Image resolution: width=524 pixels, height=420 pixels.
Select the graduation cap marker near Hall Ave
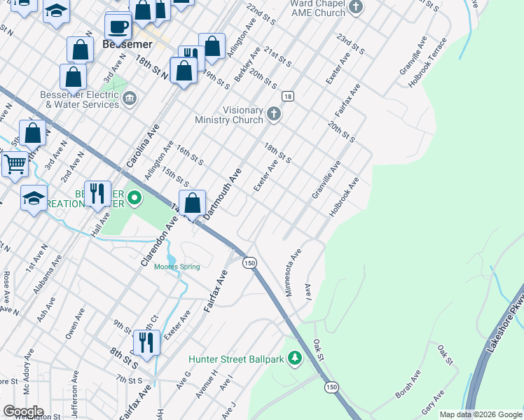pyautogui.click(x=34, y=199)
